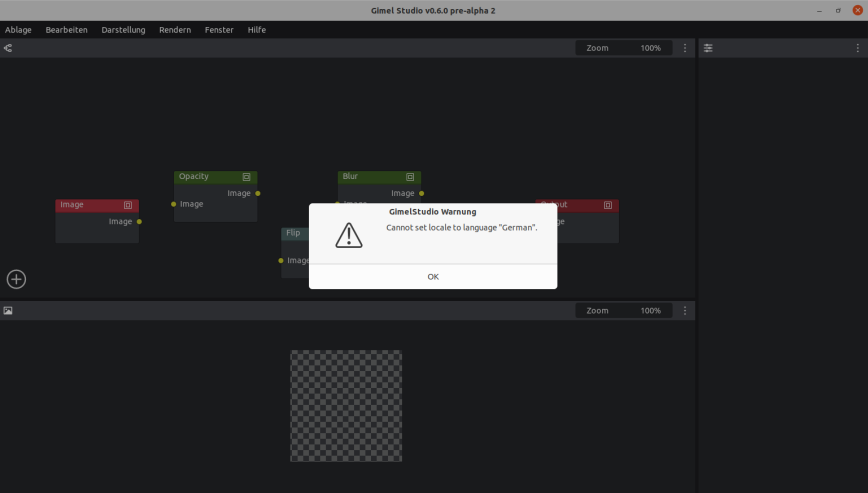Open image viewport three-dot options menu
Screen dimensions: 868x493
685,310
